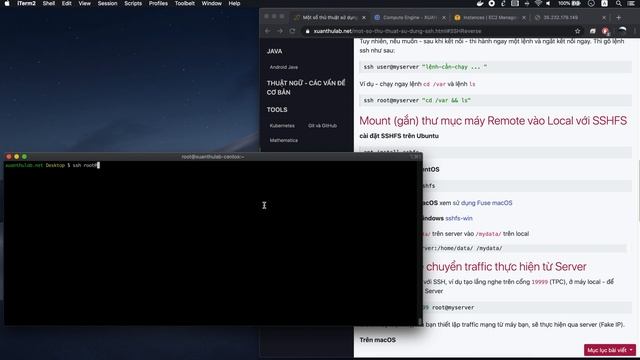Click the ssh user@myserver code block
This screenshot has width=640, height=360.
click(495, 67)
